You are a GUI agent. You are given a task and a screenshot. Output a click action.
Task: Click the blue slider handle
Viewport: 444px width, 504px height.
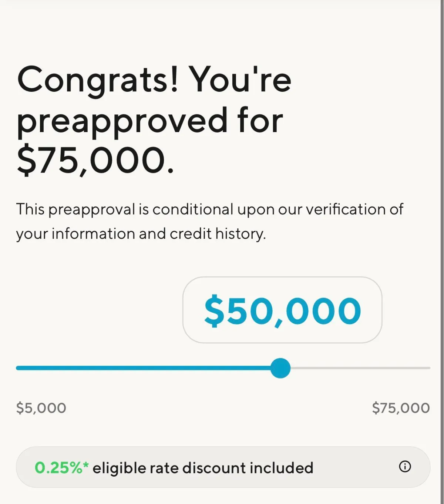click(x=280, y=368)
